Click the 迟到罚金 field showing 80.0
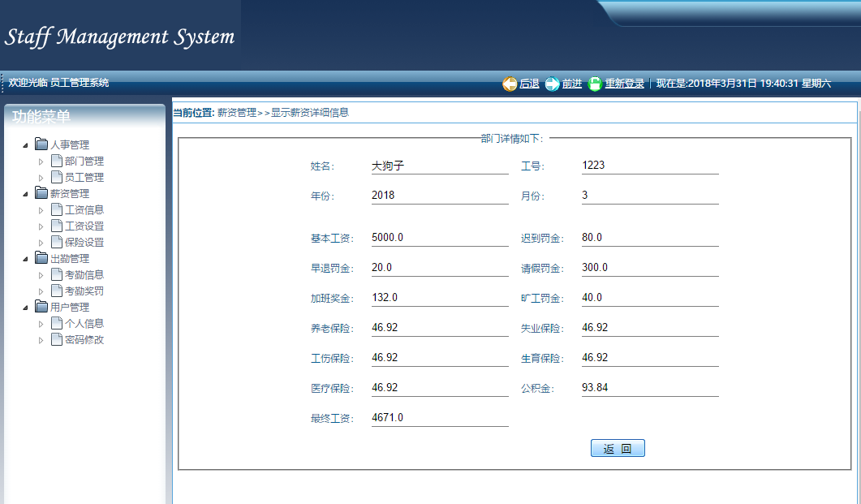The width and height of the screenshot is (861, 504). tap(650, 238)
